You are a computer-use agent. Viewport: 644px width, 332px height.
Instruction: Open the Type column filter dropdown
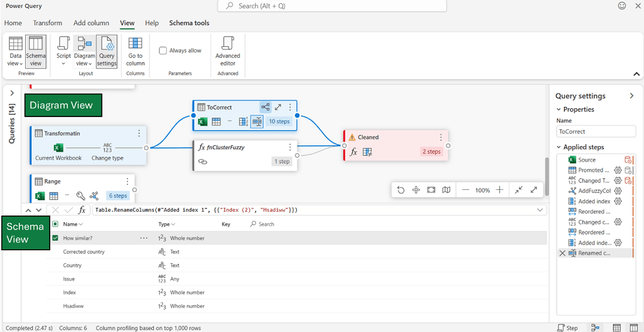pyautogui.click(x=173, y=224)
